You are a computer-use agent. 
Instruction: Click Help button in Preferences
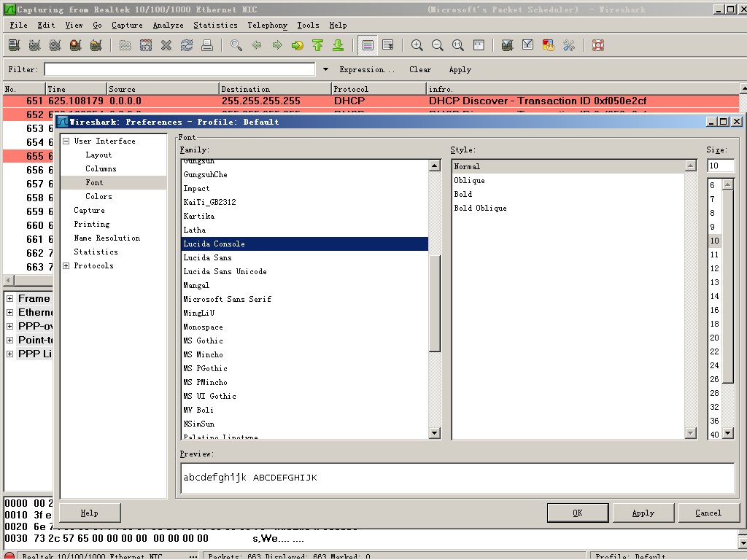pos(90,513)
